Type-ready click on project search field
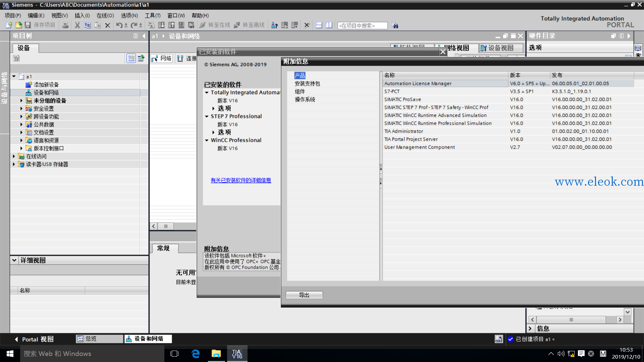This screenshot has height=362, width=644. coord(362,25)
